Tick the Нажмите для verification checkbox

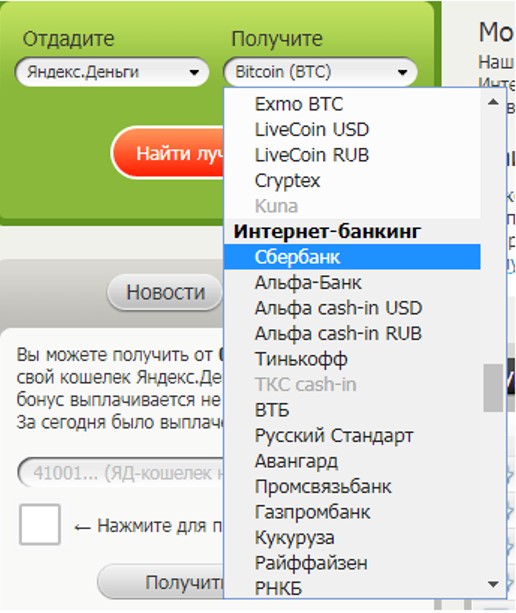click(40, 524)
